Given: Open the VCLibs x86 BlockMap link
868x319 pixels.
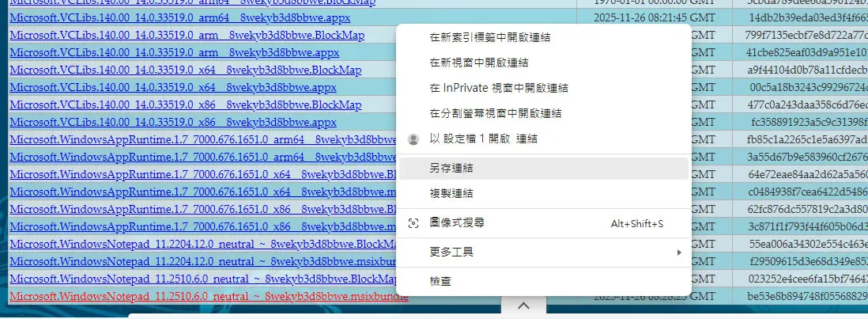Looking at the screenshot, I should (x=186, y=104).
